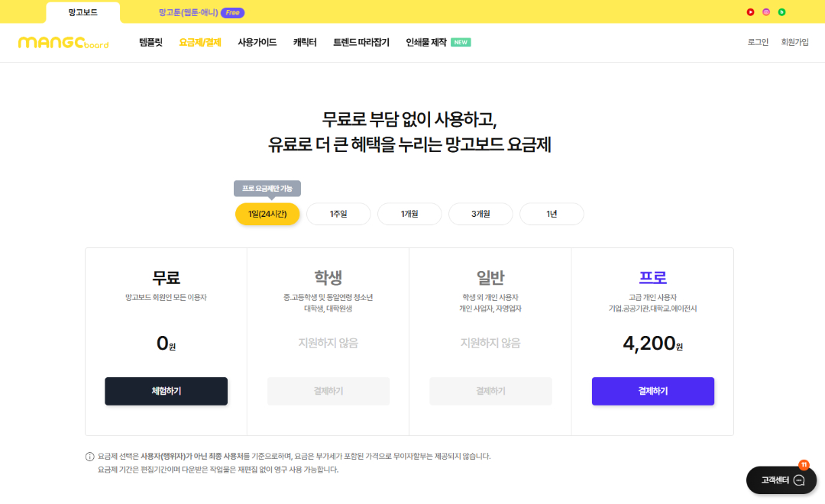Click the NEW badge next to 인쇄물 제작
Image resolution: width=825 pixels, height=504 pixels.
pos(461,43)
